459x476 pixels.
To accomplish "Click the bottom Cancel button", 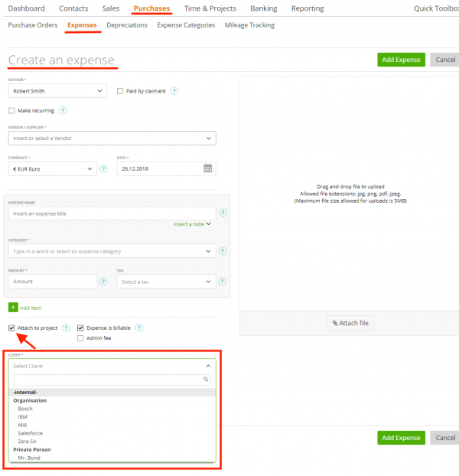I will click(445, 438).
